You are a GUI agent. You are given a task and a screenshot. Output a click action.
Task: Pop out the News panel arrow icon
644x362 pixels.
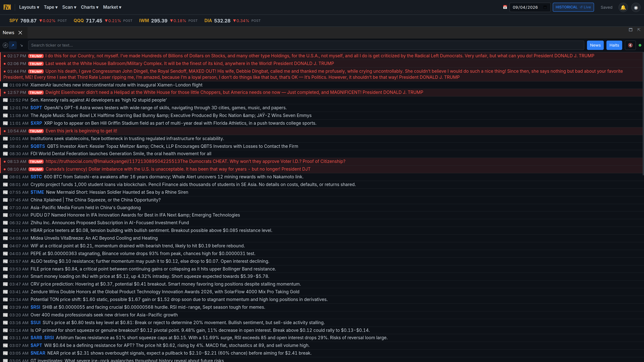[x=639, y=30]
